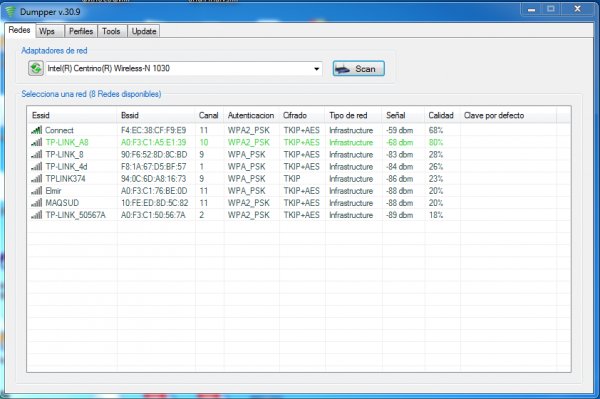Screen dimensions: 600x399
Task: Sort by the Canal column header
Action: pos(209,115)
